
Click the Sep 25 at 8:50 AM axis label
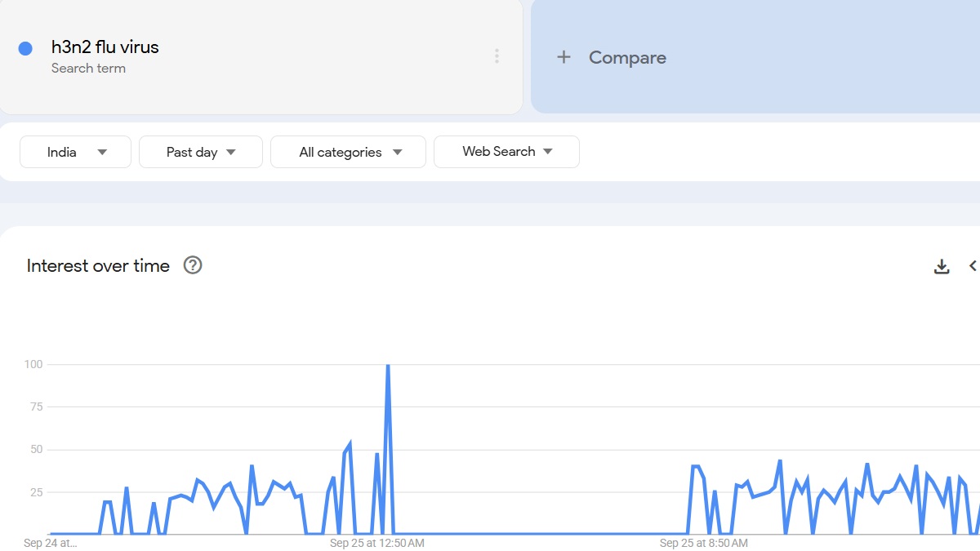tap(702, 542)
